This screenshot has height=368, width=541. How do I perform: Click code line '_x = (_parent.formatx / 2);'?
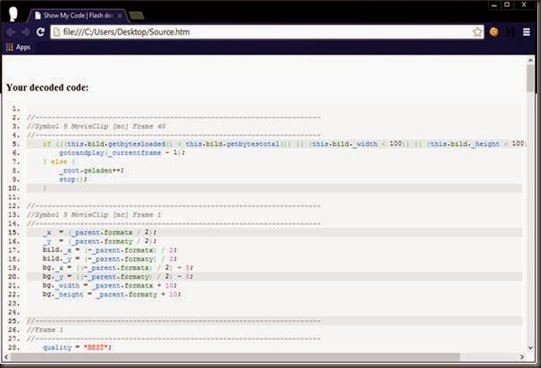coord(100,232)
